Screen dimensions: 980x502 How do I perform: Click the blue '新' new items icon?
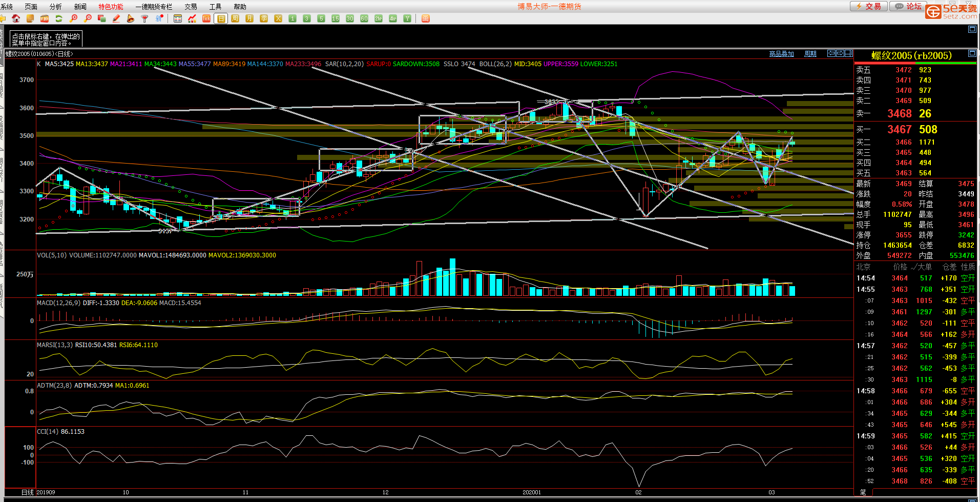tap(159, 18)
